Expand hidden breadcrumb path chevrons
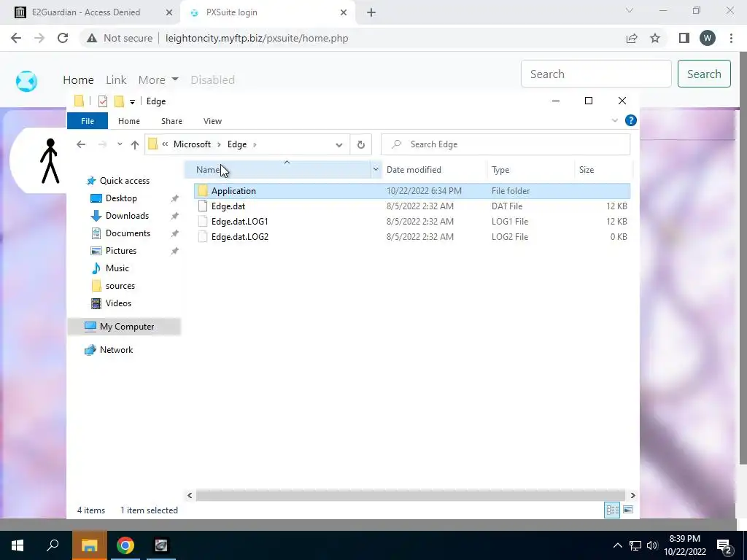Screen dimensions: 747x560 point(165,144)
